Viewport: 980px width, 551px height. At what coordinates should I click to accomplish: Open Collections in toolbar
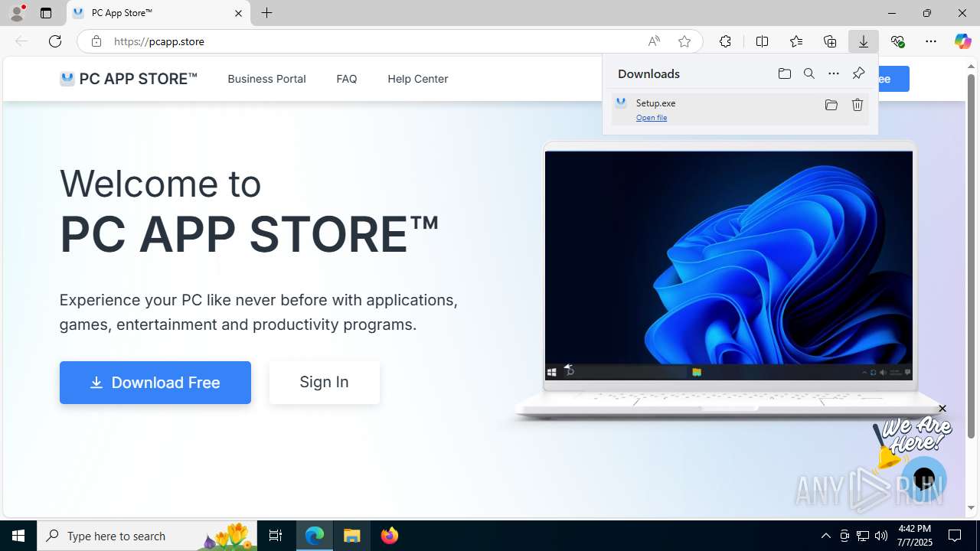click(x=830, y=41)
